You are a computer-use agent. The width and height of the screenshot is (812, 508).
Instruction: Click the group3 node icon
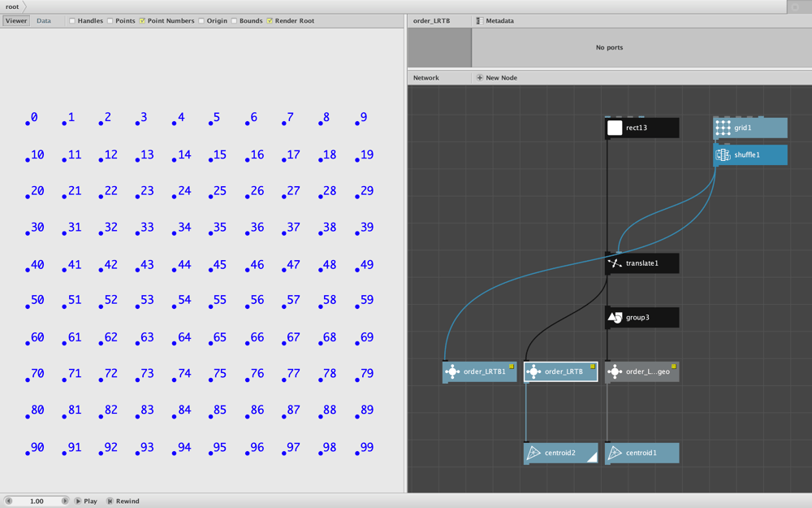coord(615,317)
